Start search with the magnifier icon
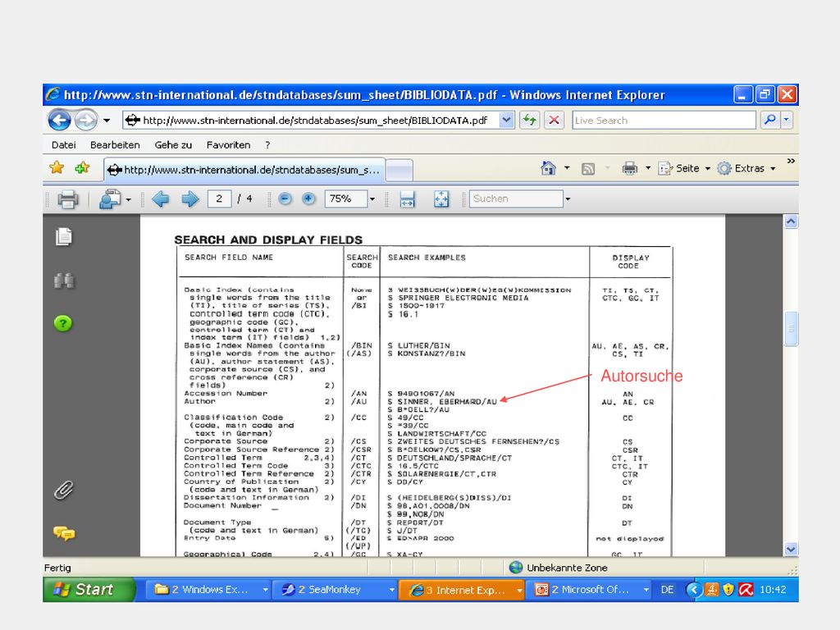The width and height of the screenshot is (840, 630). [769, 120]
